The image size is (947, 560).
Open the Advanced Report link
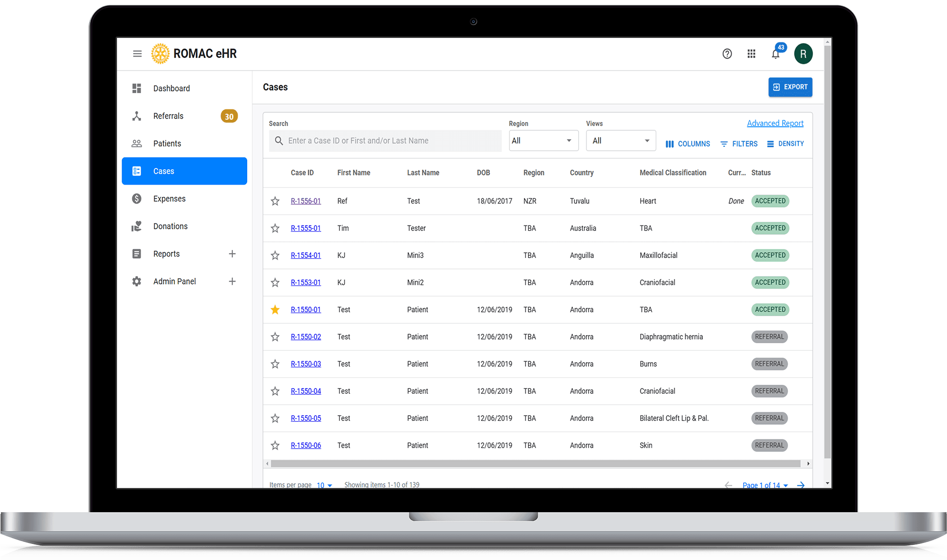[775, 123]
